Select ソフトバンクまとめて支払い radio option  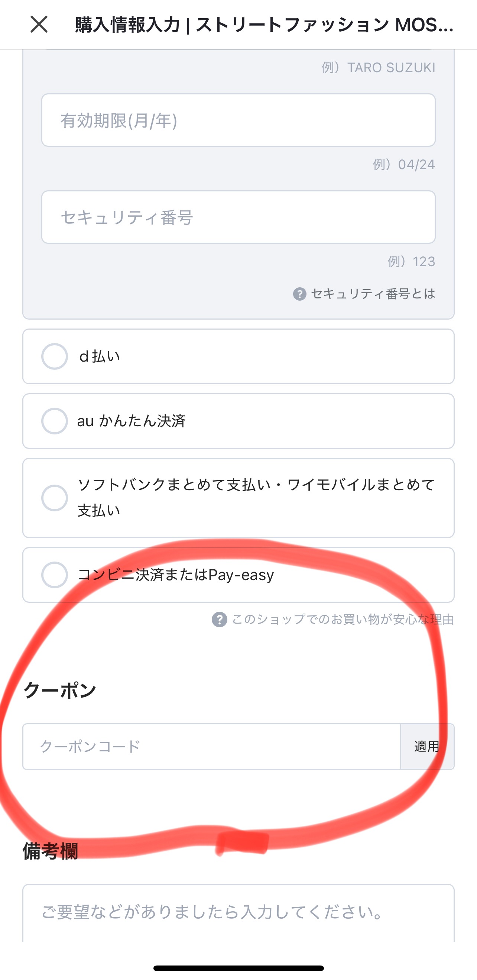pos(54,498)
